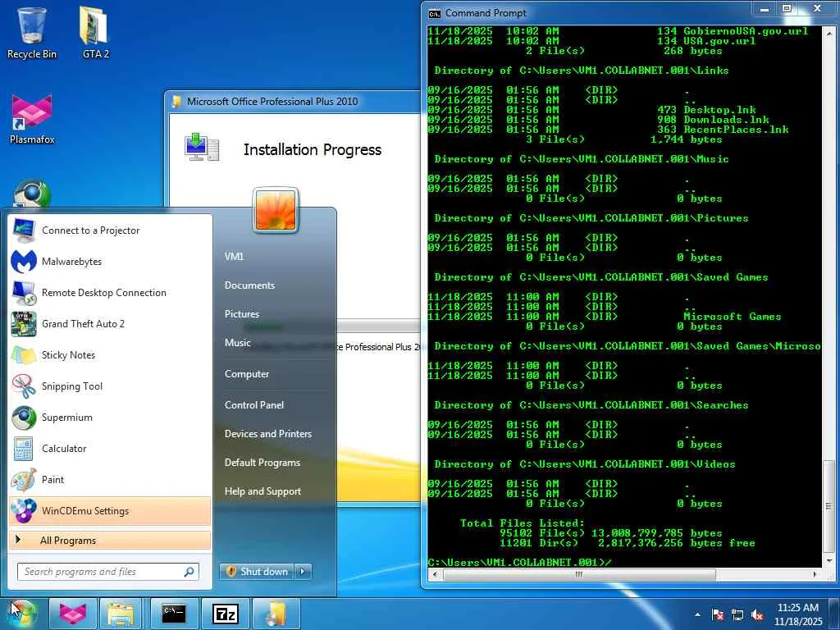Open Remote Desktop Connection icon

24,293
